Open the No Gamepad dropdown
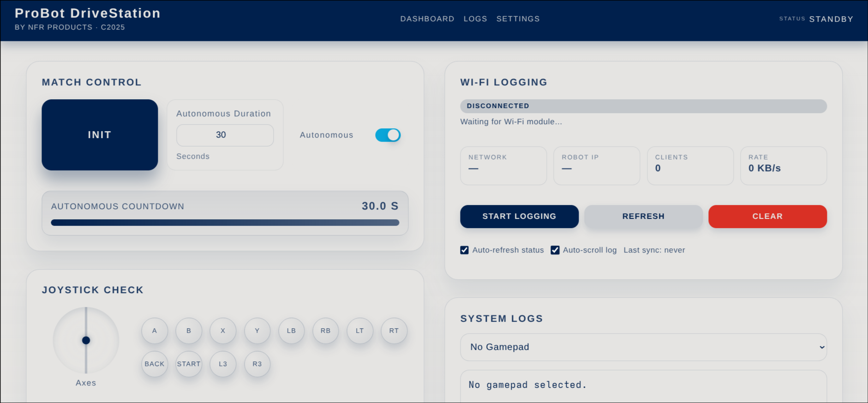 (643, 347)
